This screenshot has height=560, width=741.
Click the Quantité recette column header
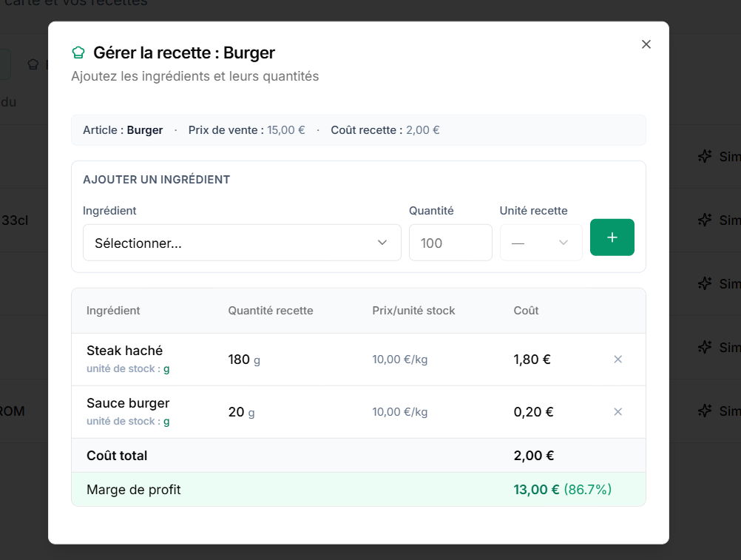(x=271, y=311)
